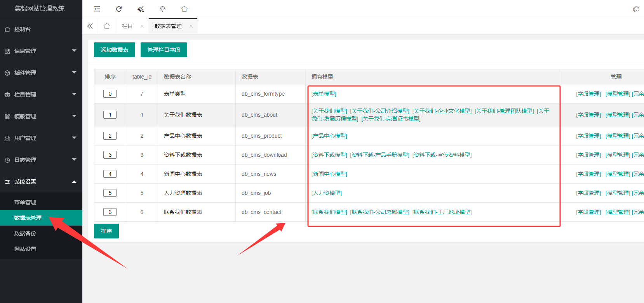Open the home tab icon
Screen dimensions: 644x303
pos(107,26)
